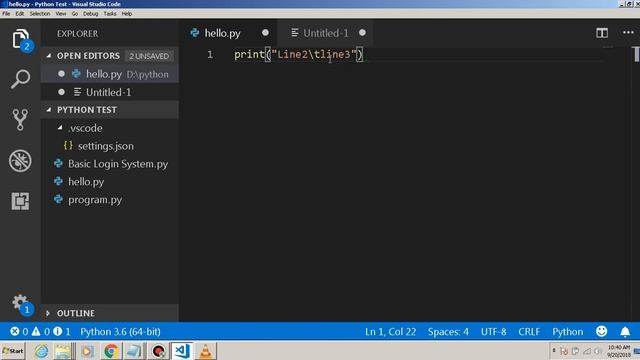Click warnings count icon in status bar

click(36, 331)
